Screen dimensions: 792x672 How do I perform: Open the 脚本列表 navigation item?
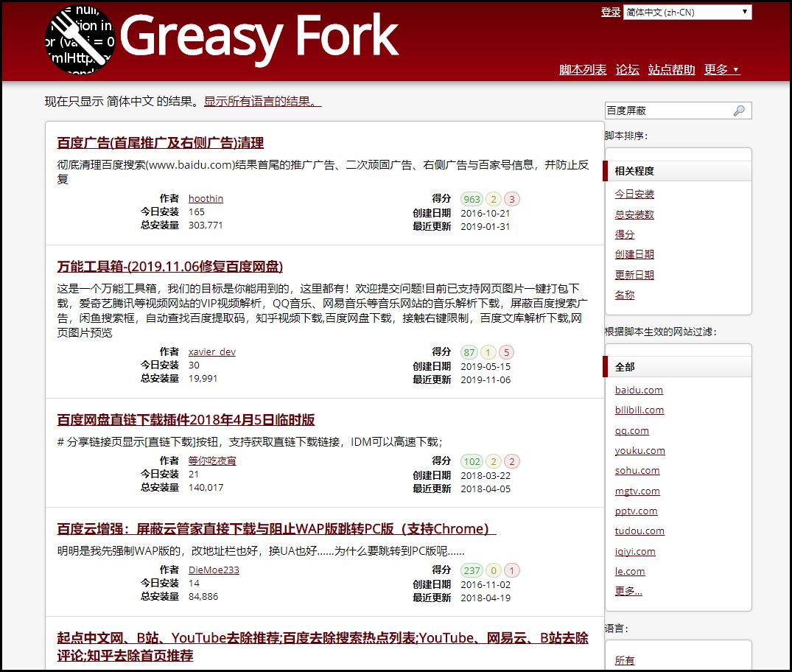583,69
